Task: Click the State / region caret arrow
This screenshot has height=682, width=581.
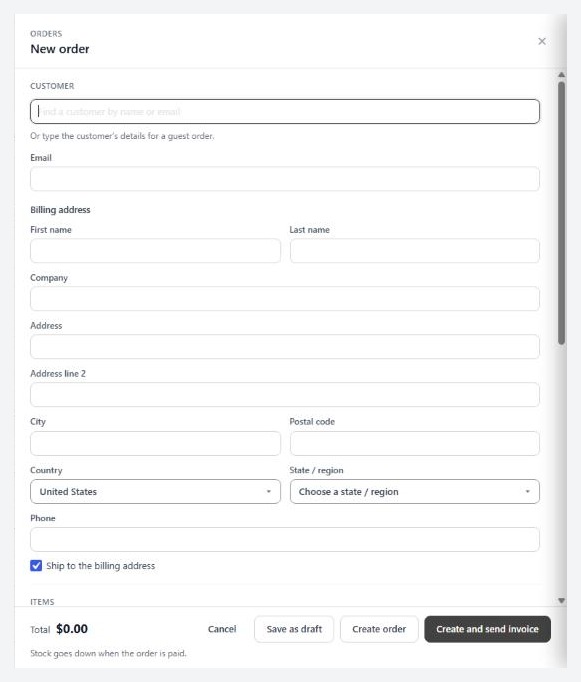Action: 528,491
